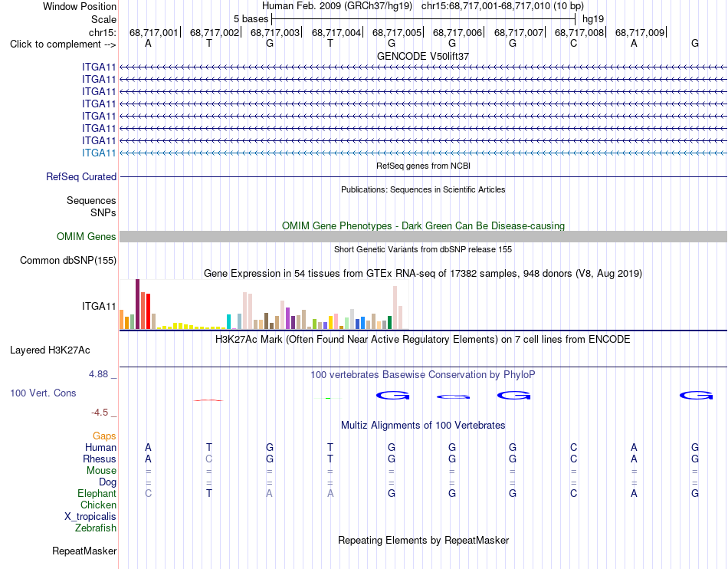
Task: Click the Chicken species label
Action: click(98, 505)
